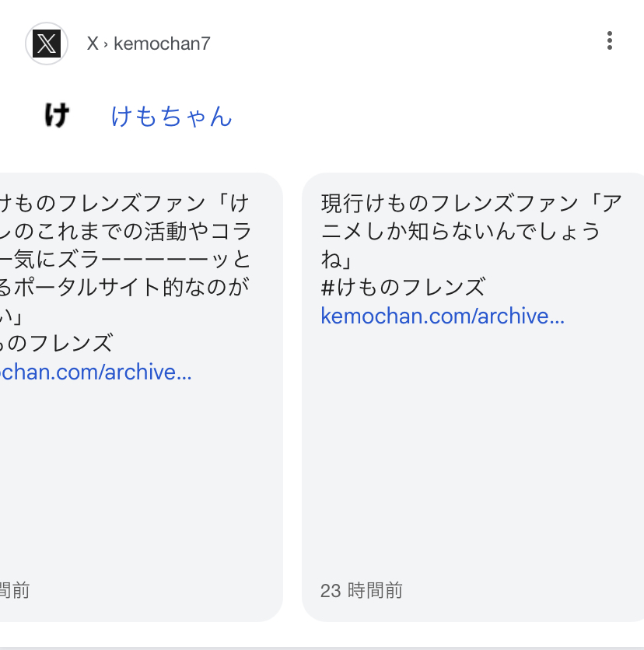Open the left tweet card about ポータルサイト

[142, 397]
